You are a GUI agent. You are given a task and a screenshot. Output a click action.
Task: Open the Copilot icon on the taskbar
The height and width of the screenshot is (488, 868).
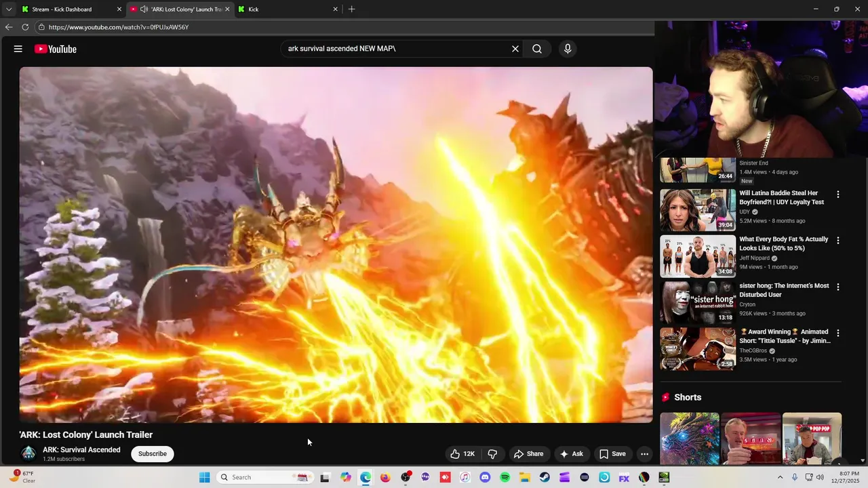click(346, 477)
